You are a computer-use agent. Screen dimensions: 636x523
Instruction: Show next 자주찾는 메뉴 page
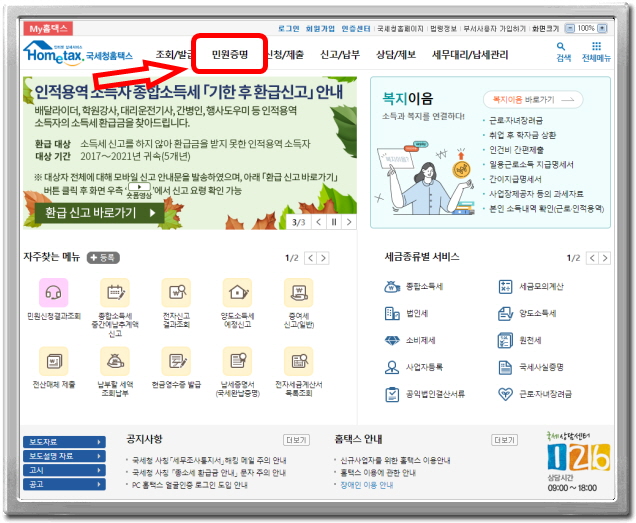point(323,258)
